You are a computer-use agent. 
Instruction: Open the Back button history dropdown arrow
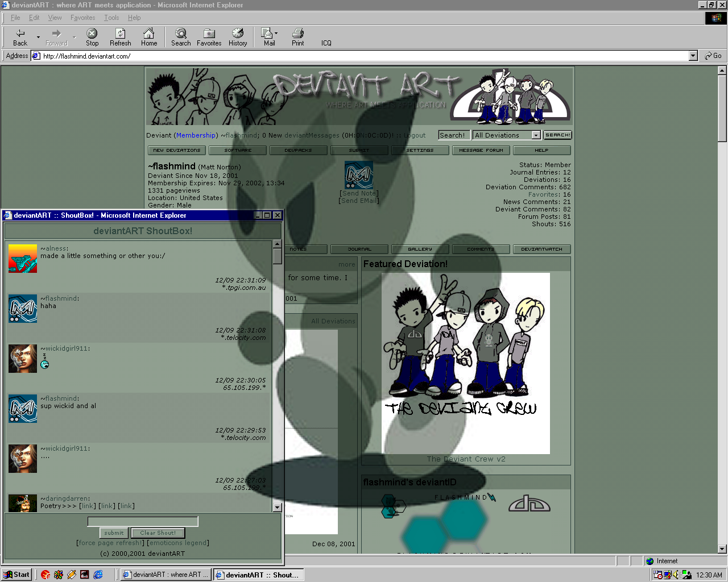pyautogui.click(x=38, y=38)
